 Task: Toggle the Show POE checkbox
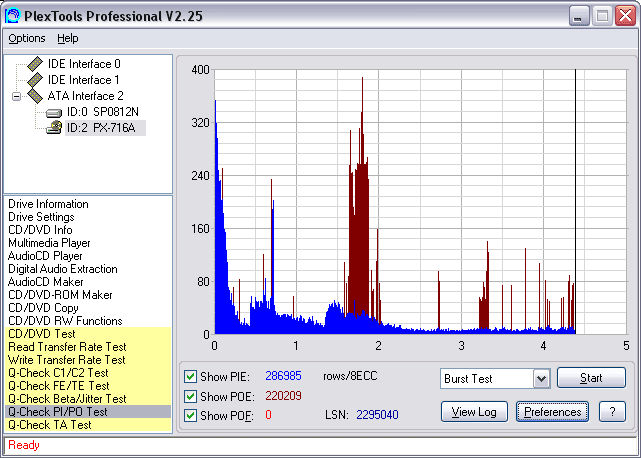pyautogui.click(x=190, y=396)
